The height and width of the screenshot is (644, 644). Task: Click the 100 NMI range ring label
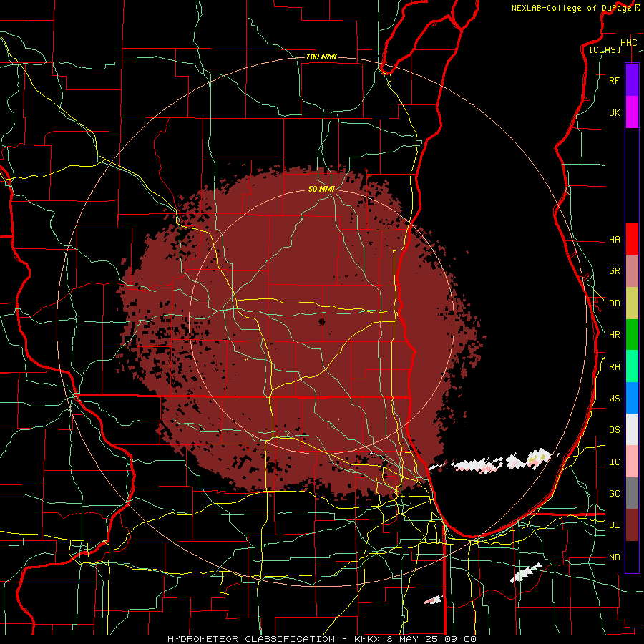(321, 57)
